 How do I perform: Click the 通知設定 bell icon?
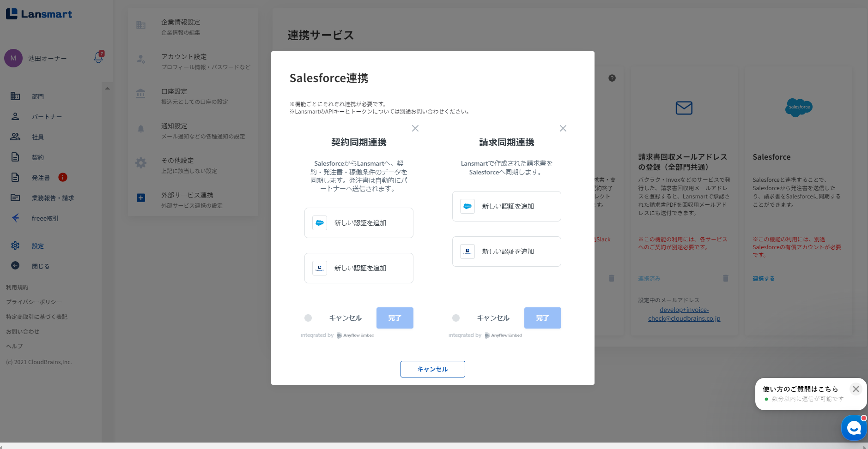coord(141,128)
